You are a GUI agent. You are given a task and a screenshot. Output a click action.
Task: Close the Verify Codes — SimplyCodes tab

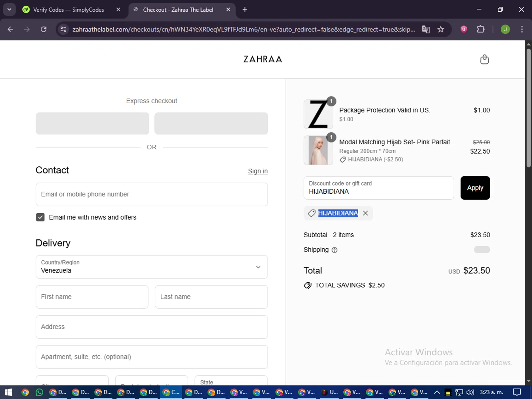pos(118,10)
